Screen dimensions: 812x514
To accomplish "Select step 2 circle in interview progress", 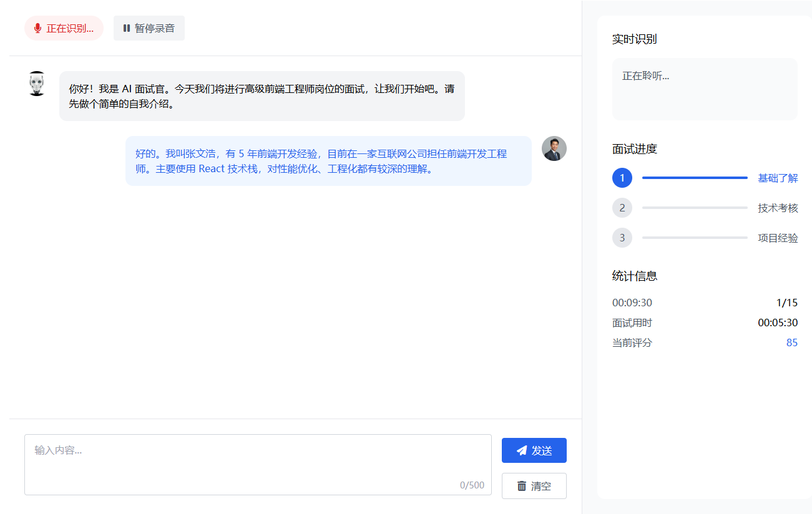I will pos(622,208).
